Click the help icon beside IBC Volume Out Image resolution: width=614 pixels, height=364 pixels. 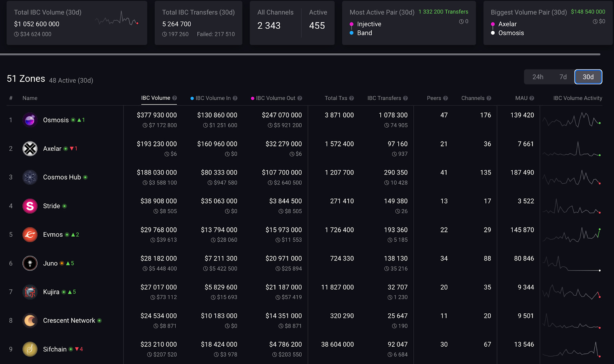click(x=300, y=98)
